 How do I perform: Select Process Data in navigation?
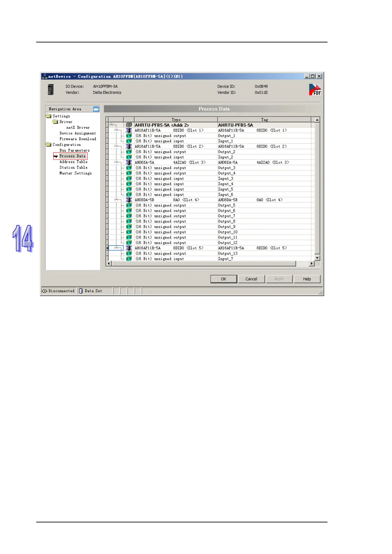[72, 156]
